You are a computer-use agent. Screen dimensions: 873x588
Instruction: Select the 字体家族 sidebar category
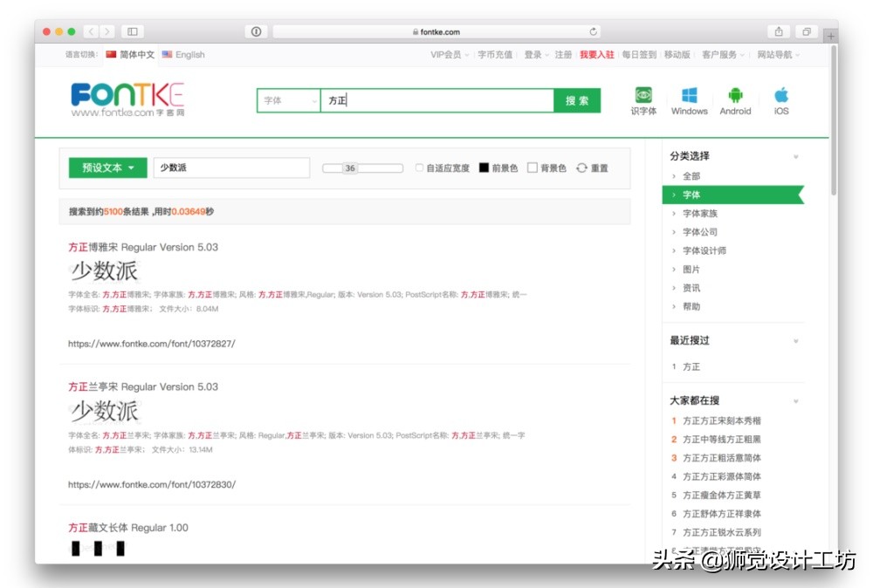(702, 213)
